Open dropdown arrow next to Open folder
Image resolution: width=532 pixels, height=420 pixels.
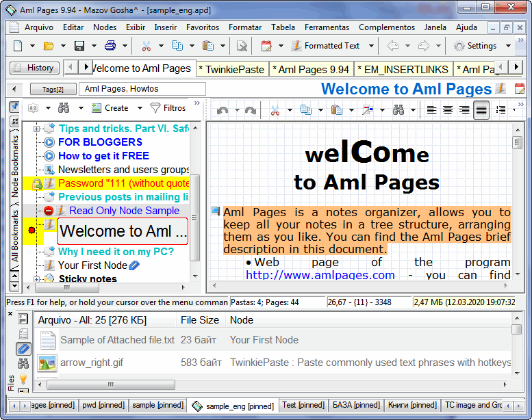tap(63, 46)
